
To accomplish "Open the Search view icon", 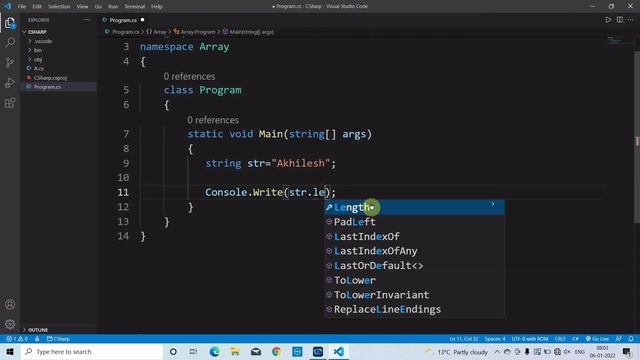I will click(x=10, y=42).
